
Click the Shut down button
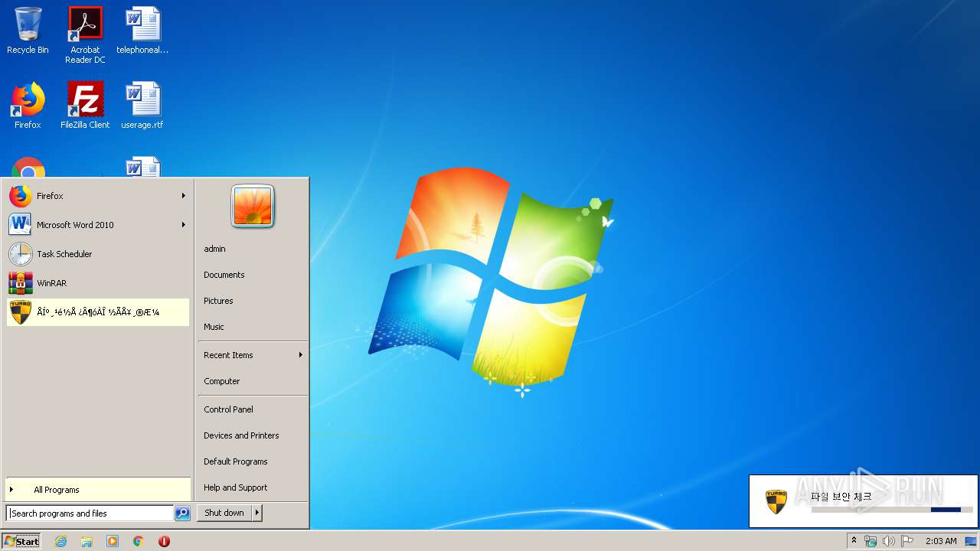point(224,513)
